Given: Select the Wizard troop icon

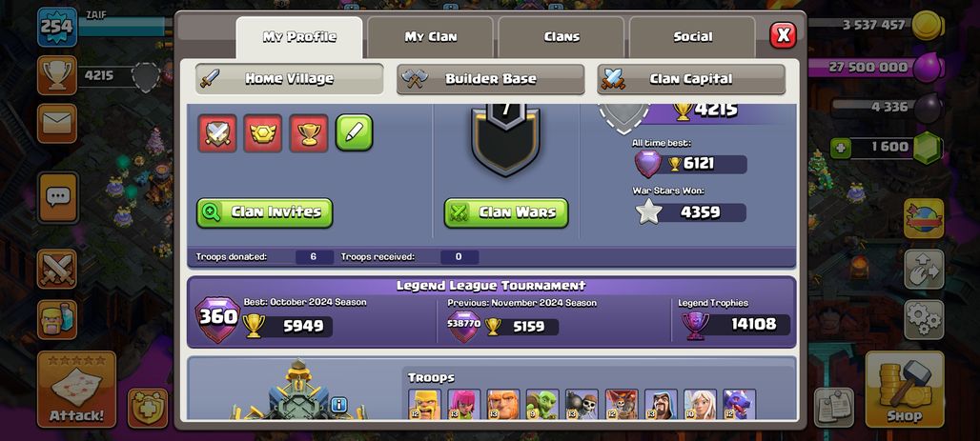Looking at the screenshot, I should tap(661, 404).
